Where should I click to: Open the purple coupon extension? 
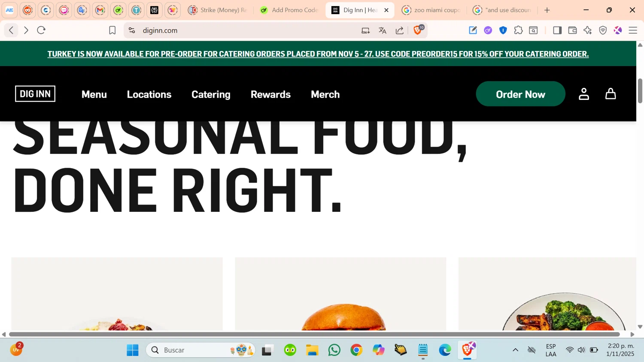tap(488, 30)
